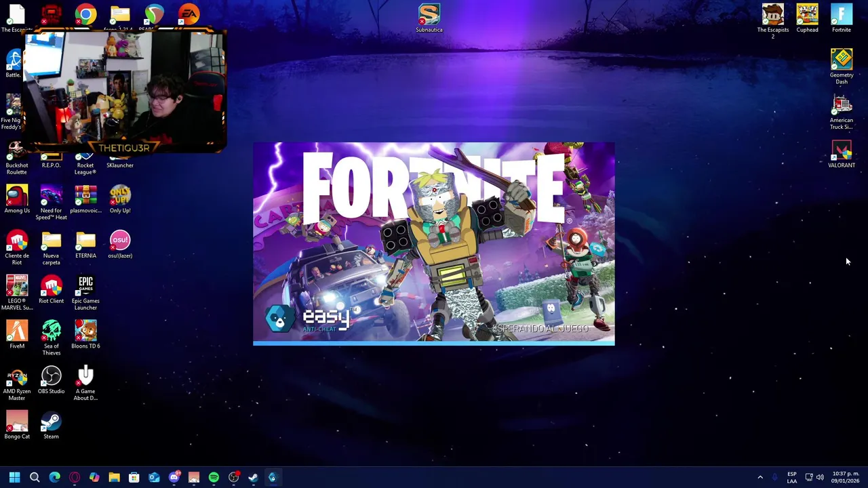The height and width of the screenshot is (488, 868).
Task: Open Microsoft Store from the taskbar
Action: [134, 477]
